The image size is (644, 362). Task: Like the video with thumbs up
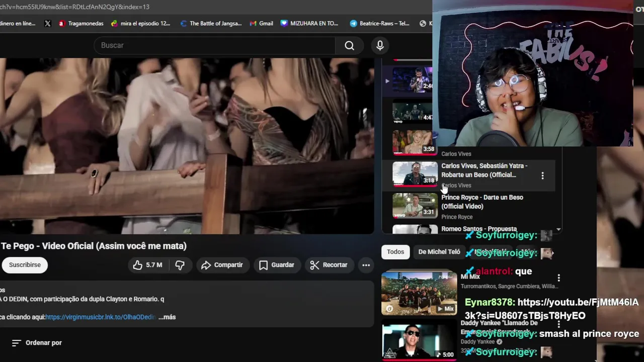(x=147, y=265)
